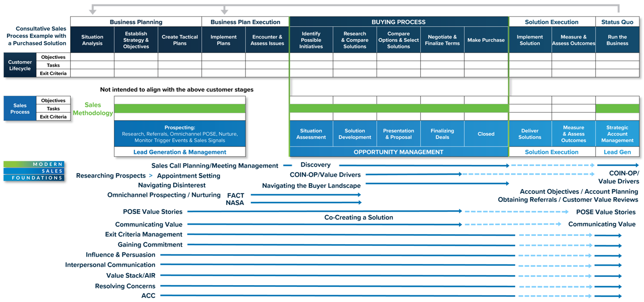644x302 pixels.
Task: Click the gray arrow above Business Plan Execution
Action: click(x=224, y=10)
